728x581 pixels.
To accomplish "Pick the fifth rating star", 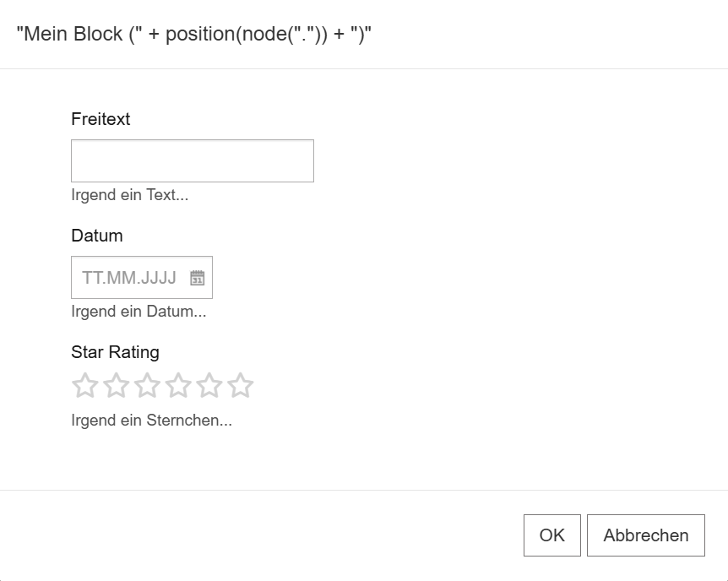I will 209,386.
